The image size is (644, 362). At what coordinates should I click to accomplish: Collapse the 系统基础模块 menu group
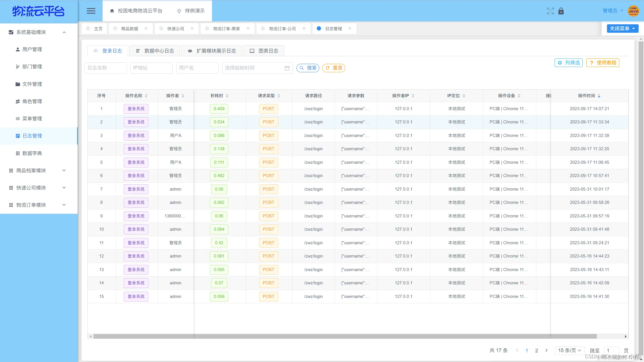coord(64,32)
